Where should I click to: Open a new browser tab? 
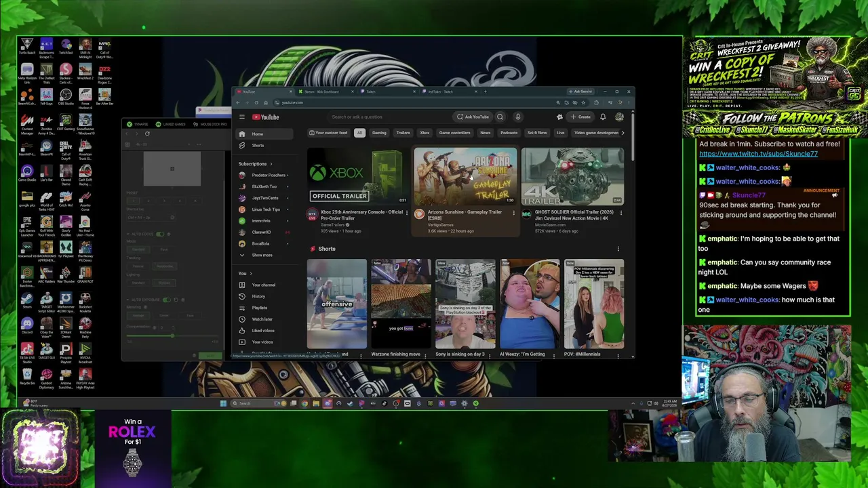click(485, 91)
